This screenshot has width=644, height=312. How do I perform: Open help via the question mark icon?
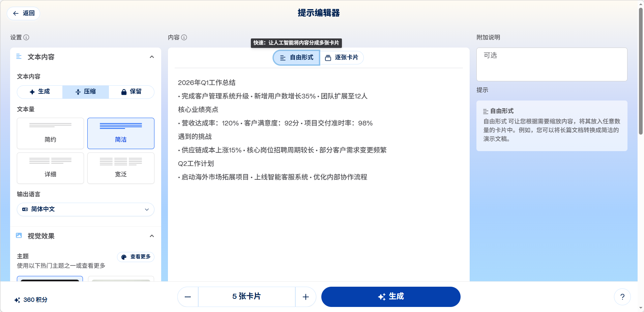click(x=622, y=297)
